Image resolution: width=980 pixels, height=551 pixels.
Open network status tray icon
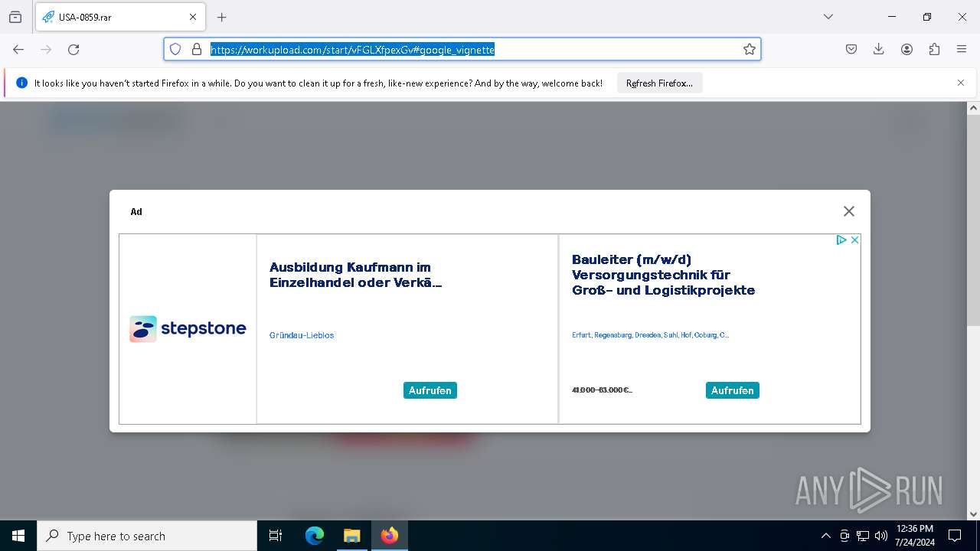tap(863, 536)
